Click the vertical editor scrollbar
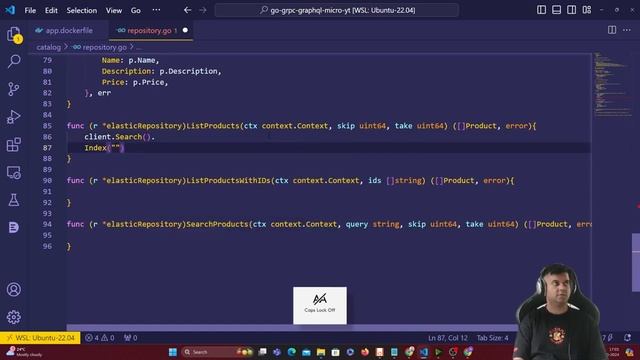The height and width of the screenshot is (360, 640). [636, 262]
